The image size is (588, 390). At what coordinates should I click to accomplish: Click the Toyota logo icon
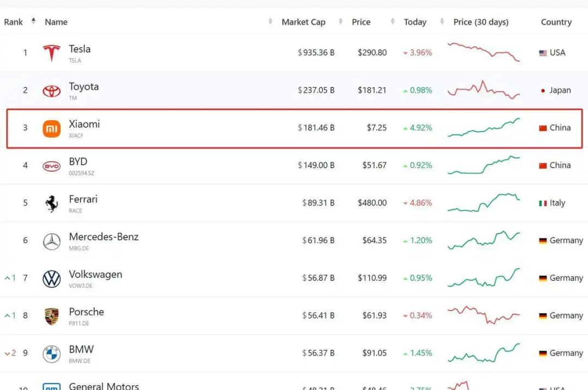coord(51,91)
